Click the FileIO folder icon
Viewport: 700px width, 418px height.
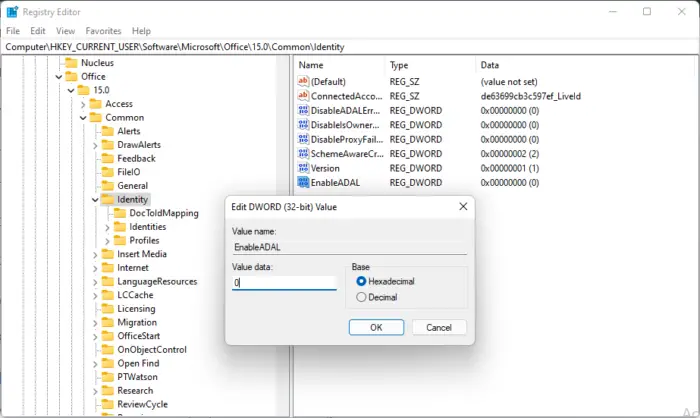click(108, 172)
